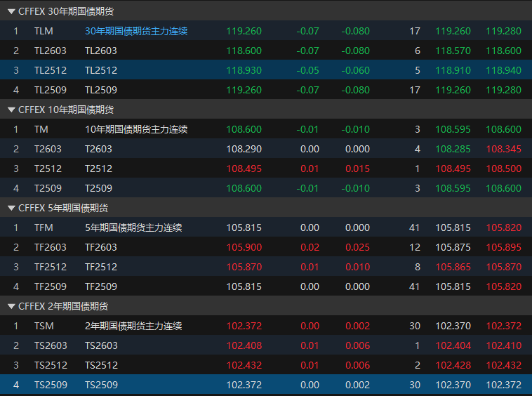Image resolution: width=532 pixels, height=396 pixels.
Task: Click 2年期国债期货主力连续 name
Action: [133, 326]
